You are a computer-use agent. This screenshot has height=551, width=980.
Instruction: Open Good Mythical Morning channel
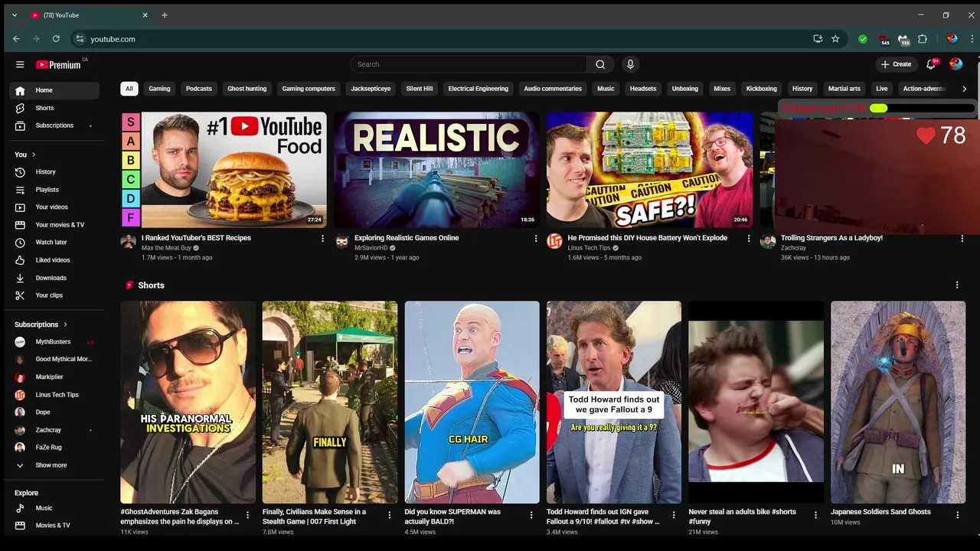(54, 360)
